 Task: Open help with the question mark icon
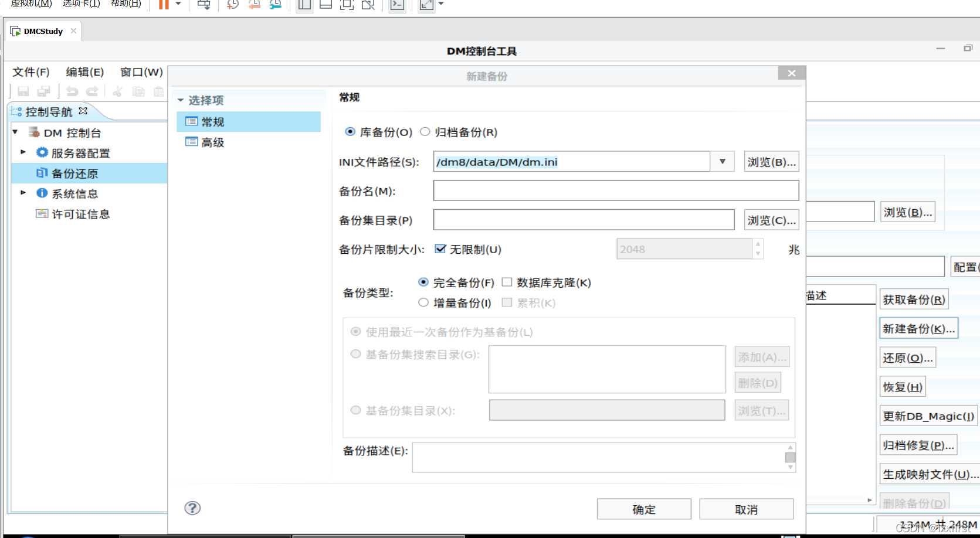click(x=192, y=508)
